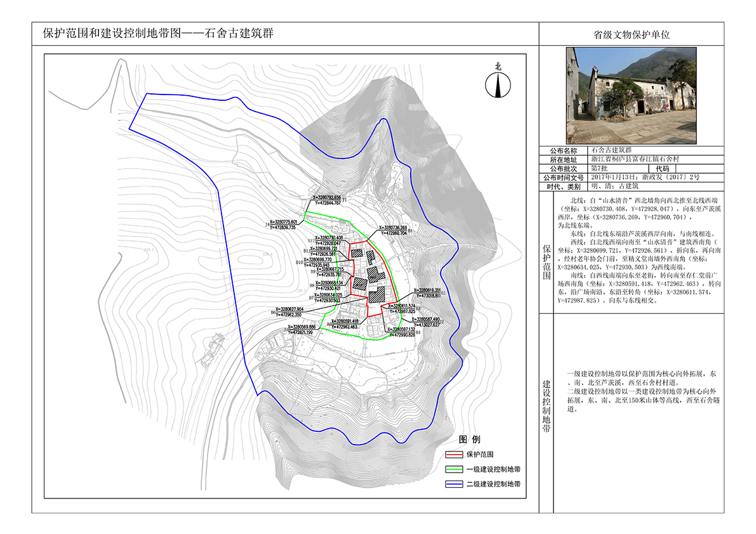Screen dimensions: 756x534
Task: Click the line starting 二级建设控制地带以一类建设控制地带
Action: click(642, 391)
